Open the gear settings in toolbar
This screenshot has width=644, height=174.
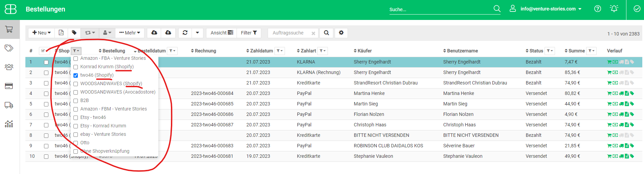click(x=341, y=33)
